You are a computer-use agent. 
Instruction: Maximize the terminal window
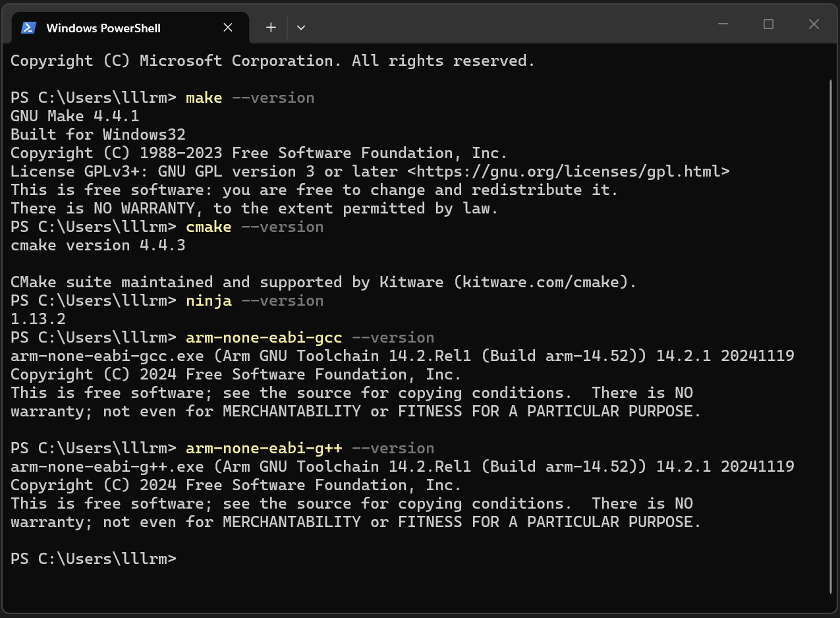[768, 24]
